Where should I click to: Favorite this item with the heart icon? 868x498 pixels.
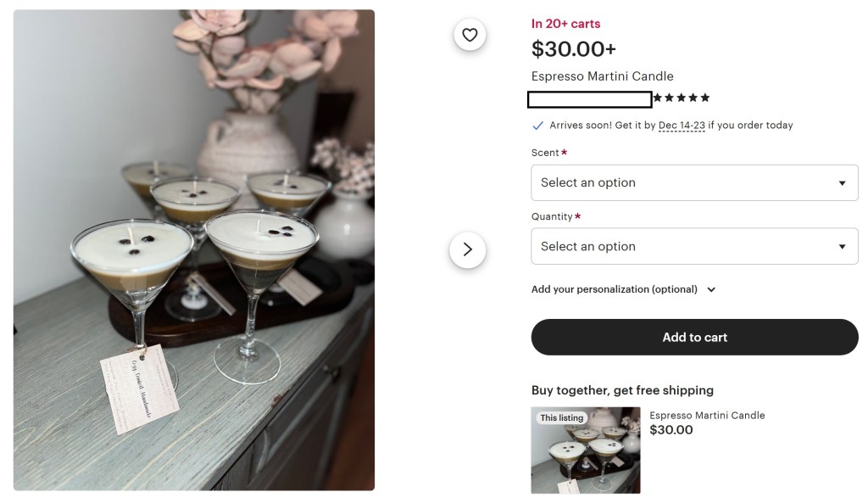pyautogui.click(x=470, y=35)
